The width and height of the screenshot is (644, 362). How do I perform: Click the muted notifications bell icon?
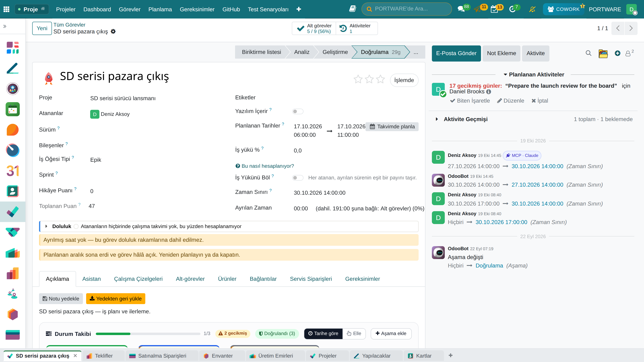click(x=532, y=9)
